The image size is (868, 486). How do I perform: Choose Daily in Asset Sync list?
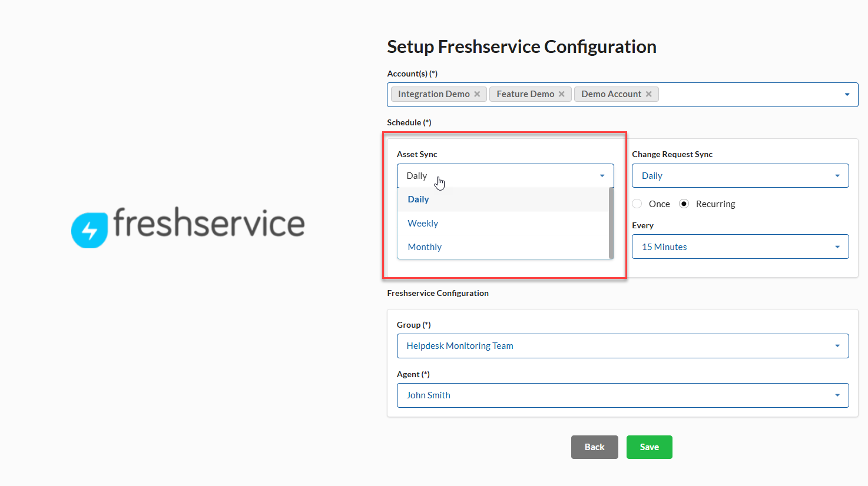pyautogui.click(x=503, y=199)
